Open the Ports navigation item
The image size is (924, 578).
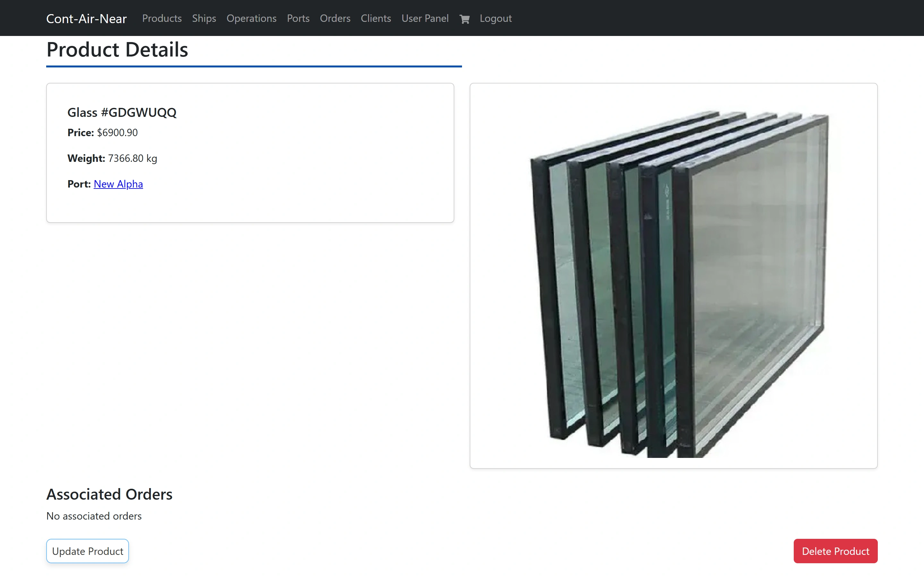298,18
